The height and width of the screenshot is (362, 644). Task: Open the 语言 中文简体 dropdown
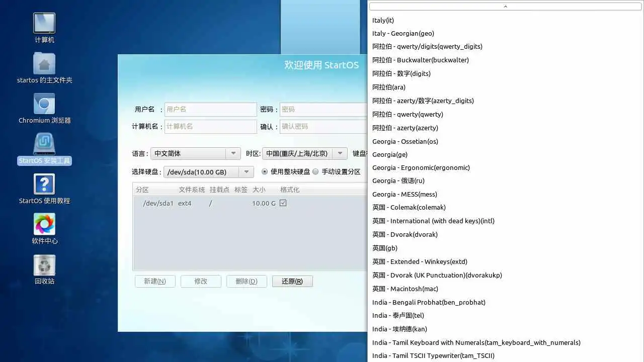pos(195,153)
